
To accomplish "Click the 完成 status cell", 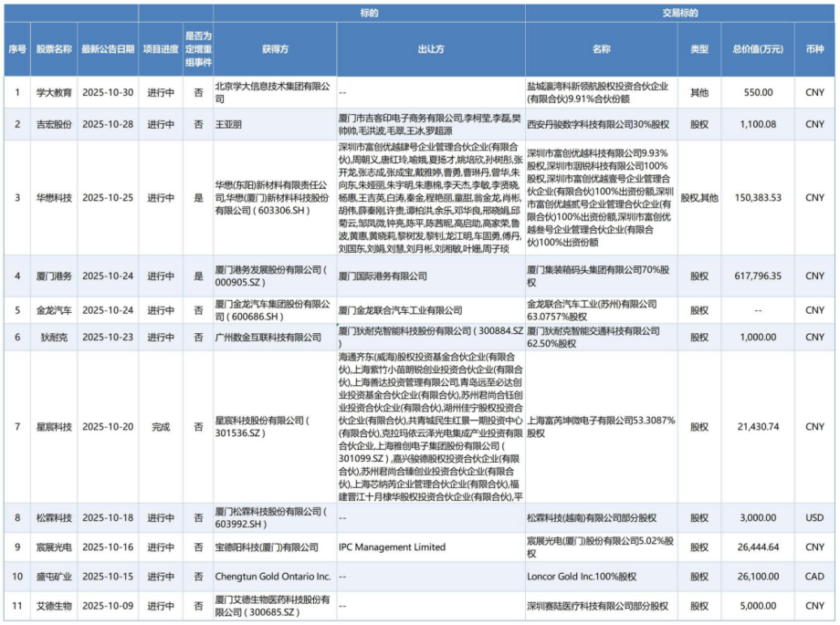I will point(161,427).
